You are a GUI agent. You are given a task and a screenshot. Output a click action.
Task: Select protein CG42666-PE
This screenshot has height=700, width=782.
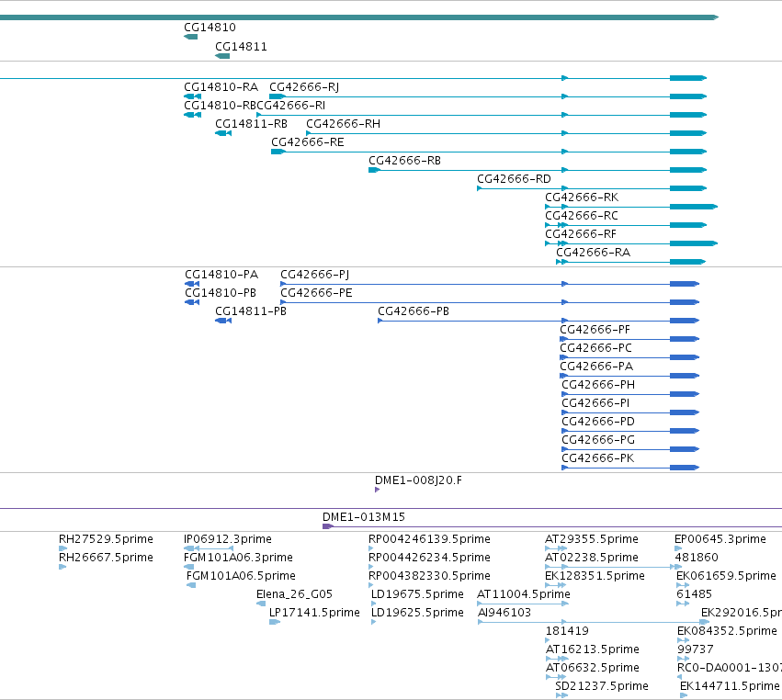coord(316,293)
